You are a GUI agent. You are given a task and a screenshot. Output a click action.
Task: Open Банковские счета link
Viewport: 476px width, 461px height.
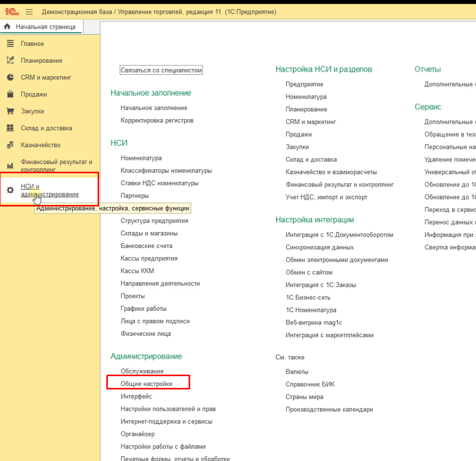(x=146, y=246)
